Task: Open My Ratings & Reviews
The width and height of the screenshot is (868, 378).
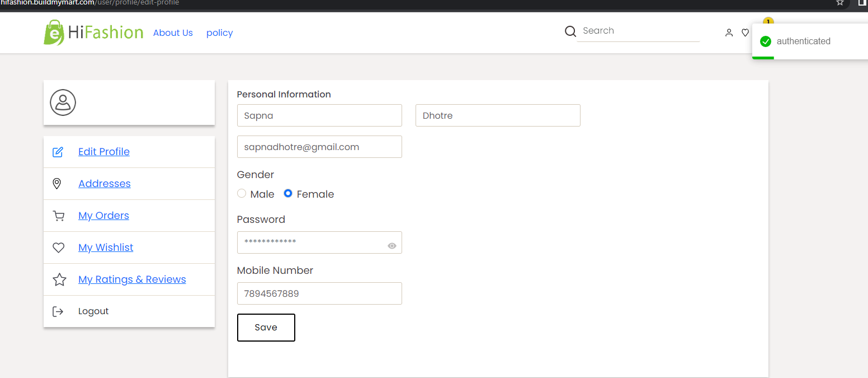Action: click(x=132, y=279)
